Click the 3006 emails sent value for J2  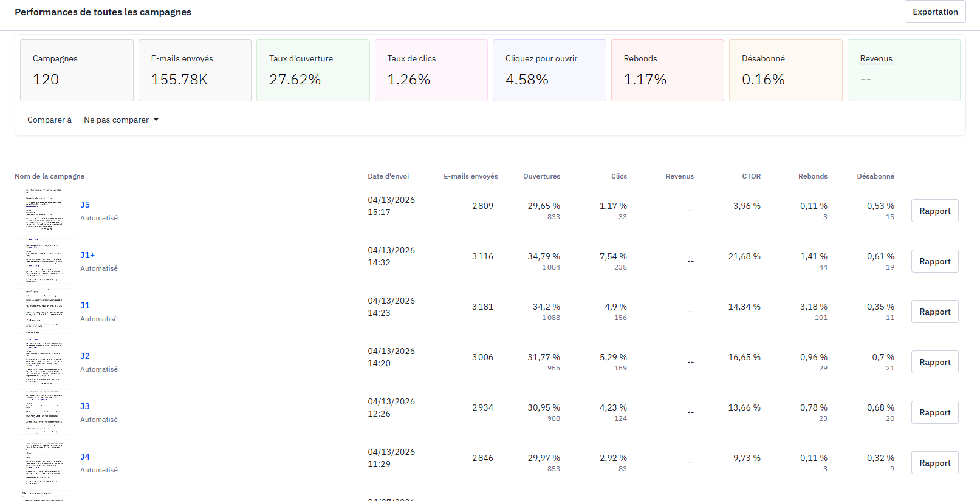(482, 357)
